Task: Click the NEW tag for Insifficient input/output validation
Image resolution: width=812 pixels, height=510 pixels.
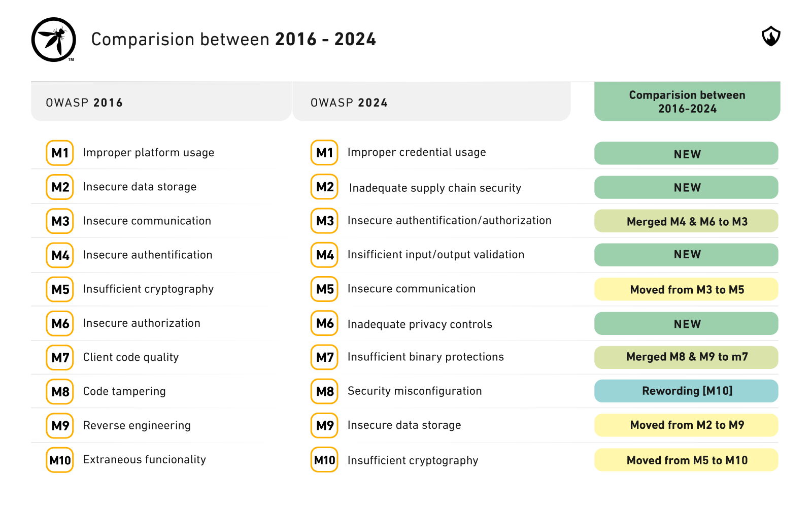Action: (x=686, y=255)
